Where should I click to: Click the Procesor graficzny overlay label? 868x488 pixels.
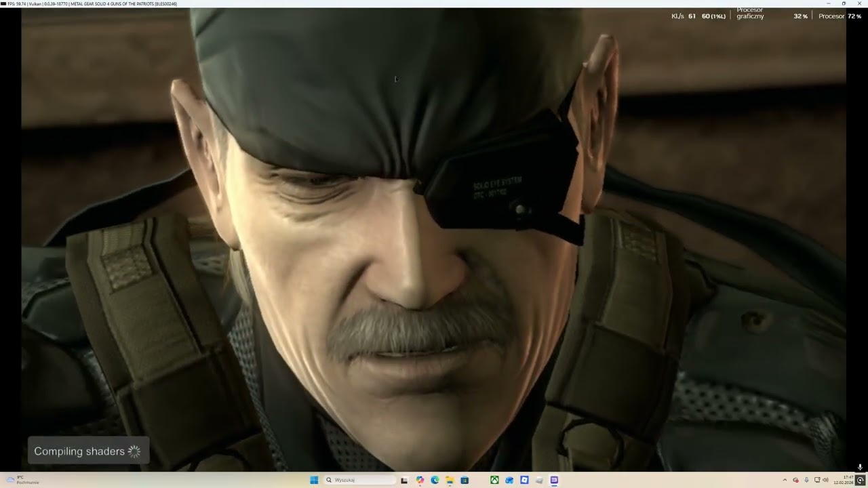(750, 13)
